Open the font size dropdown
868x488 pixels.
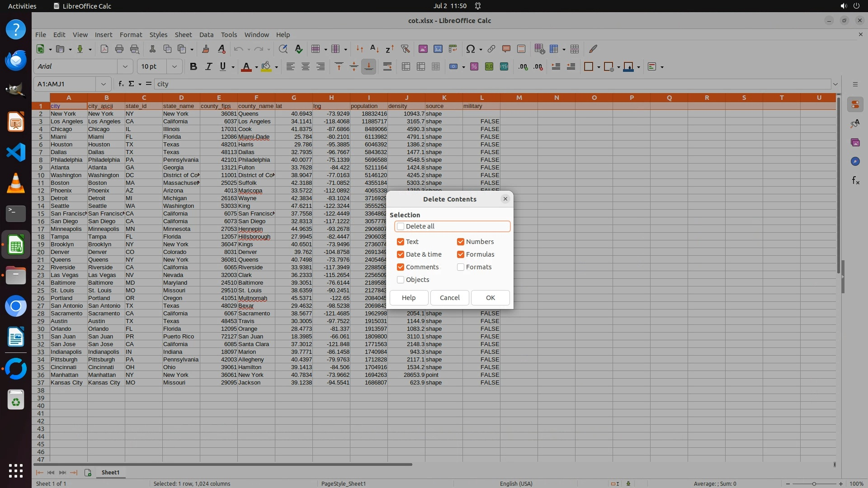click(174, 67)
